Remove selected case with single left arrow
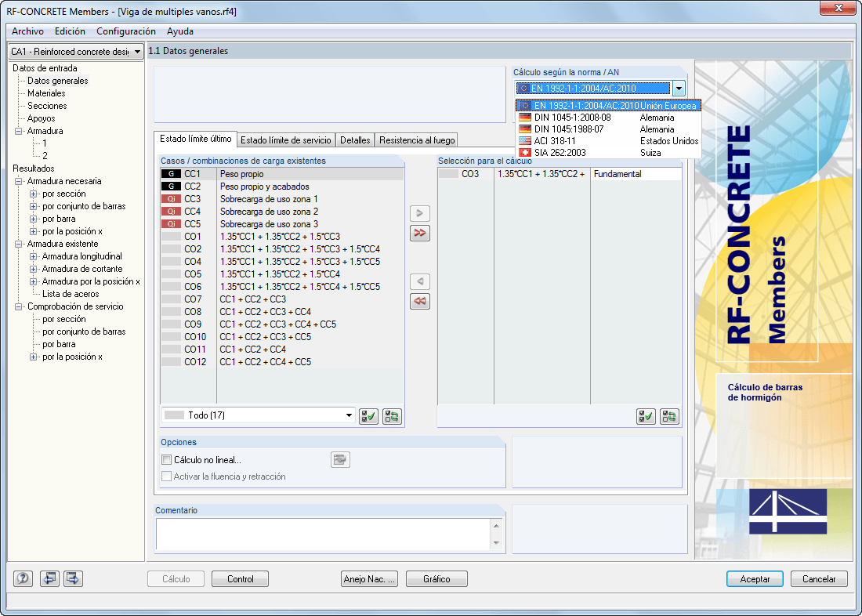Viewport: 862px width, 616px height. [x=420, y=281]
